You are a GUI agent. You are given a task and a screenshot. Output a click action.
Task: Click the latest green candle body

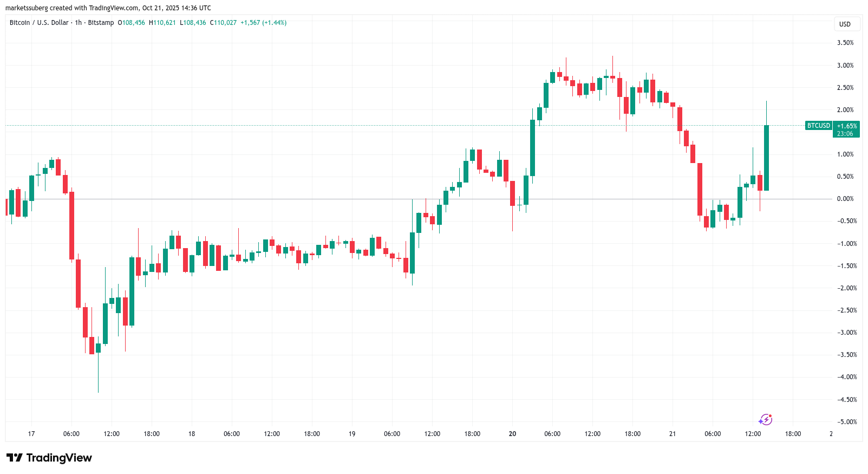click(x=766, y=158)
